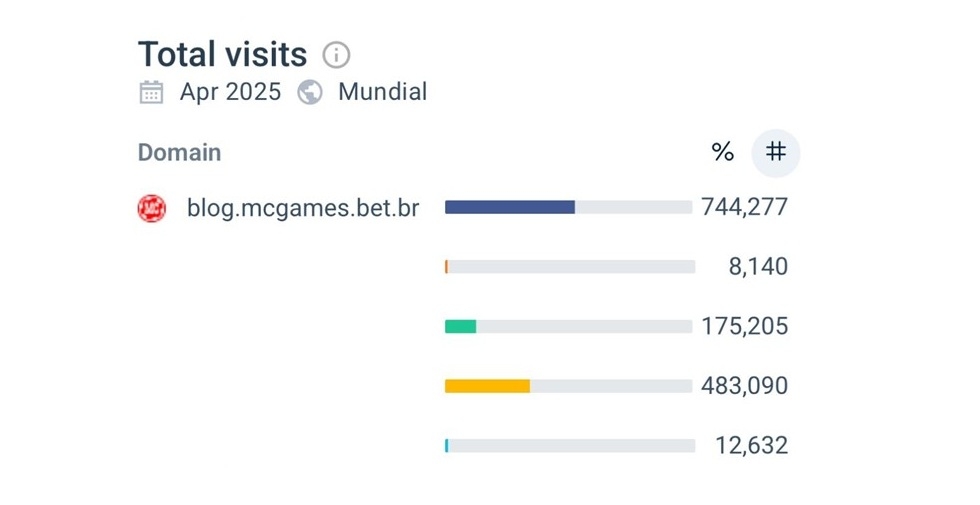The width and height of the screenshot is (980, 505).
Task: Click the dark blue visits bar
Action: (x=510, y=207)
